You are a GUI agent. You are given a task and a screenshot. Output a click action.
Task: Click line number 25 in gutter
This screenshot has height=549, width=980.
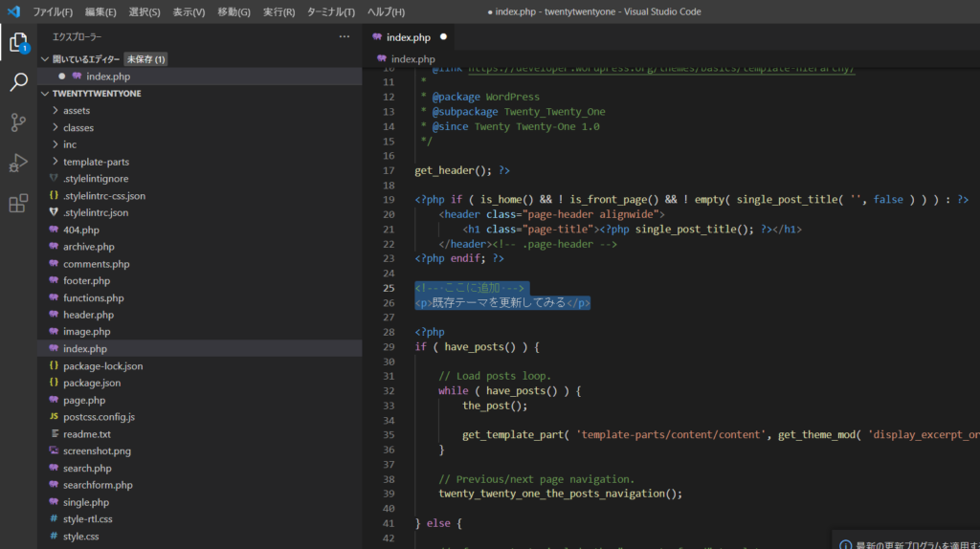(389, 288)
